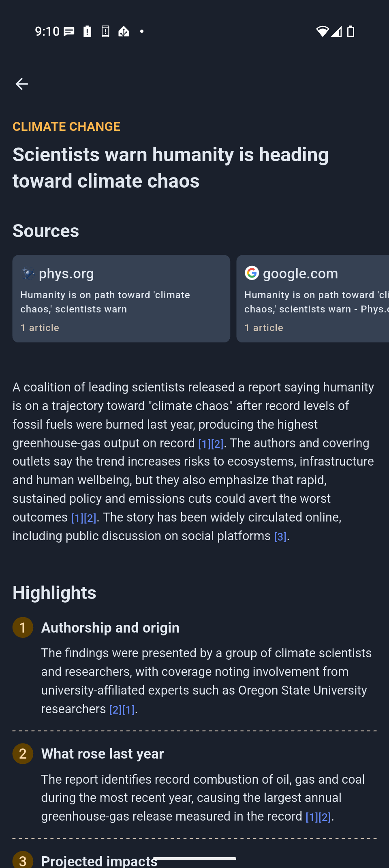Tap the numbered badge 2 highlight circle
The image size is (389, 868).
pyautogui.click(x=23, y=753)
